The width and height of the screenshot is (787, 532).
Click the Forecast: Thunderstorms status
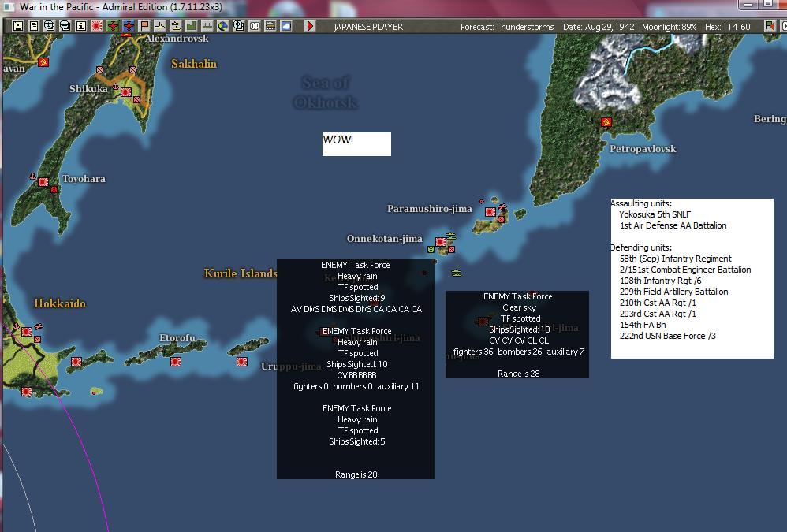pos(507,27)
